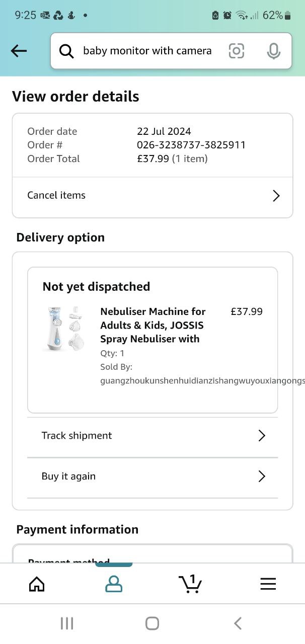Open the Nebuliser Machine product title
This screenshot has width=305, height=644.
[152, 325]
